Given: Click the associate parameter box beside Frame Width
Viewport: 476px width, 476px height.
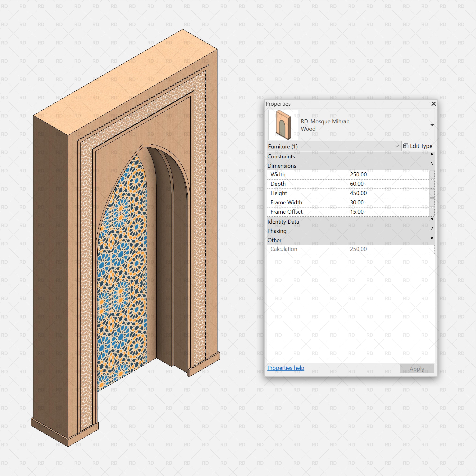Looking at the screenshot, I should [x=432, y=202].
